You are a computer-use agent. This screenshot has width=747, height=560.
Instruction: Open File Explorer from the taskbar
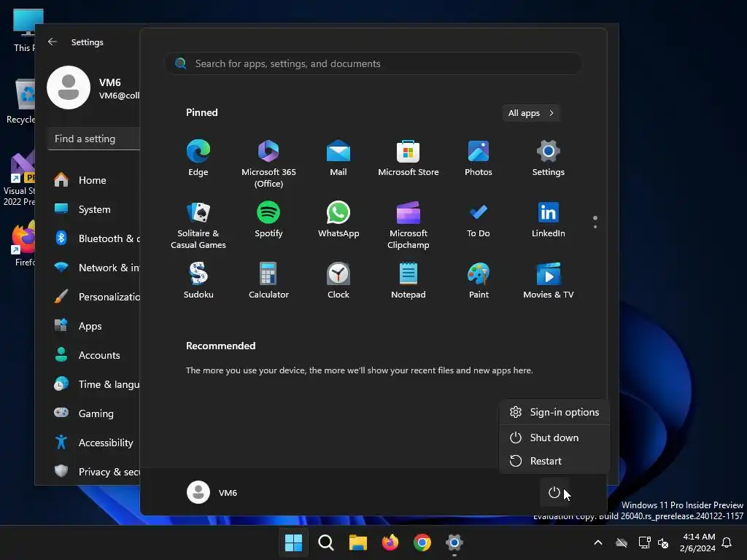357,542
